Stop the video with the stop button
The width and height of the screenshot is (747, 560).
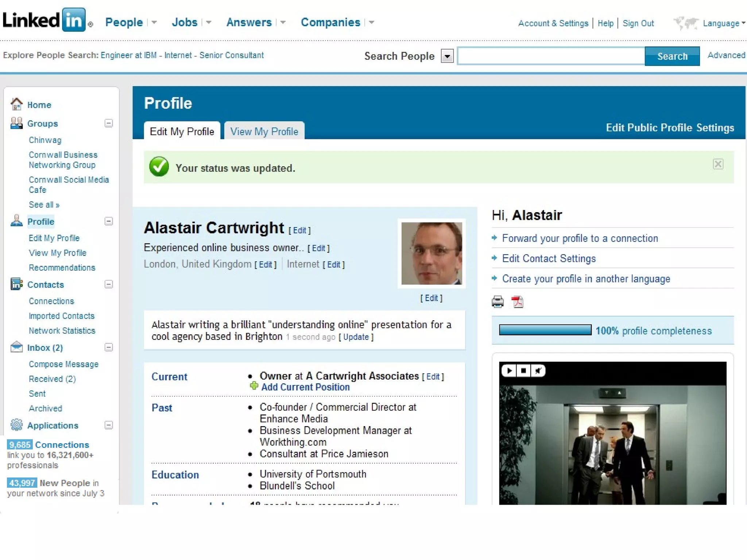pyautogui.click(x=523, y=371)
